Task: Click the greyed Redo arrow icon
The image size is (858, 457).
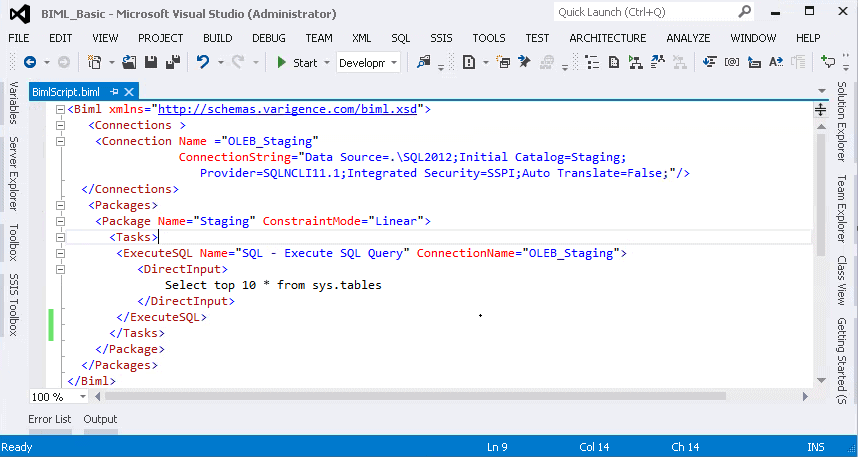Action: [237, 62]
